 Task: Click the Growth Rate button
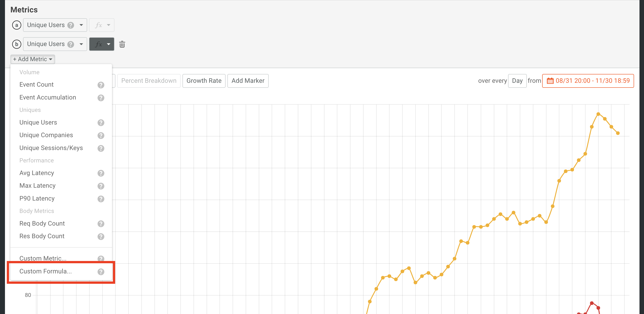tap(204, 81)
